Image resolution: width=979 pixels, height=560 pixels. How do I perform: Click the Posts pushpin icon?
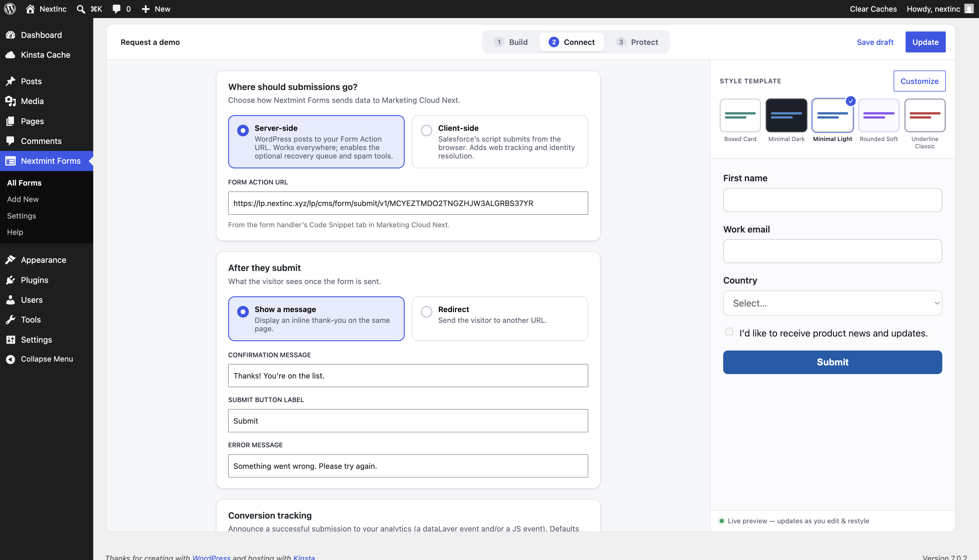pyautogui.click(x=10, y=81)
